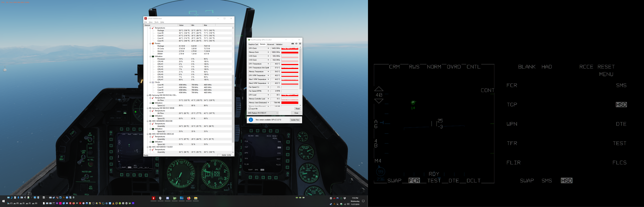Open the Action Center notification icon
This screenshot has width=644, height=207.
click(363, 201)
